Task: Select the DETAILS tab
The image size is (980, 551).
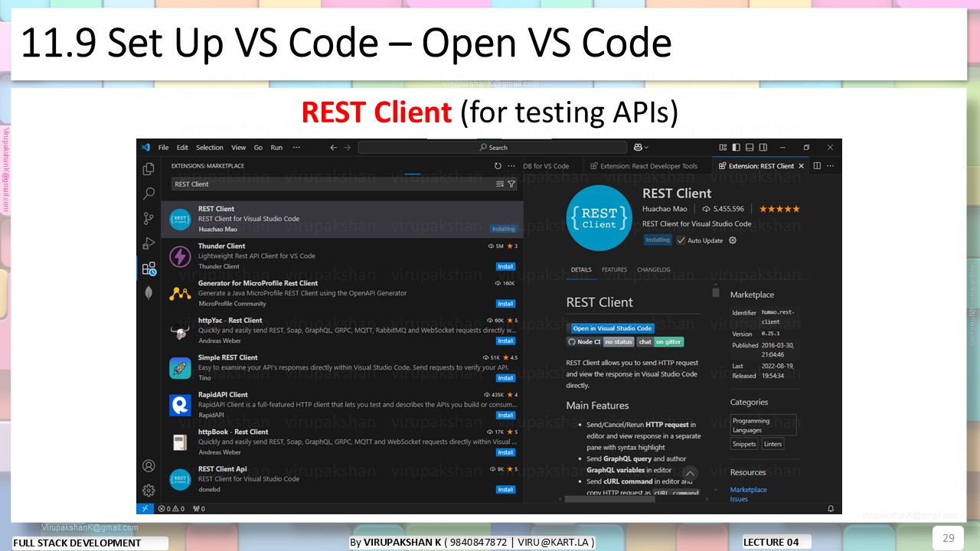Action: click(x=581, y=269)
